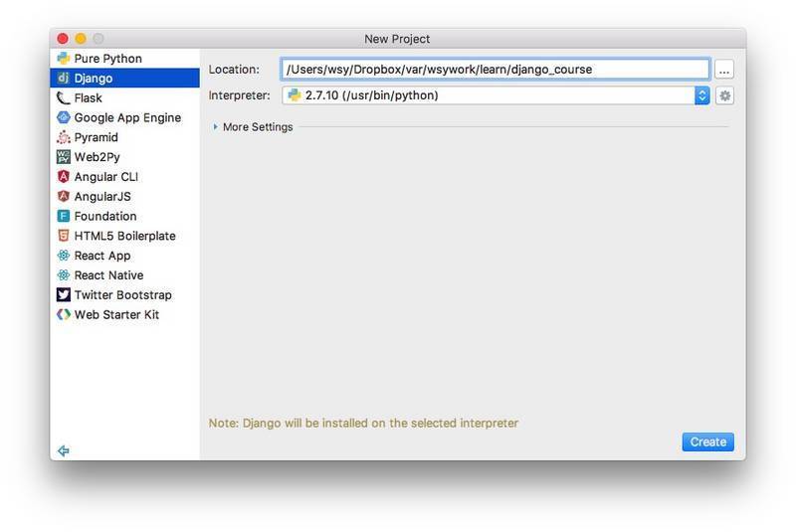
Task: Click the Interpreter label
Action: (x=239, y=95)
